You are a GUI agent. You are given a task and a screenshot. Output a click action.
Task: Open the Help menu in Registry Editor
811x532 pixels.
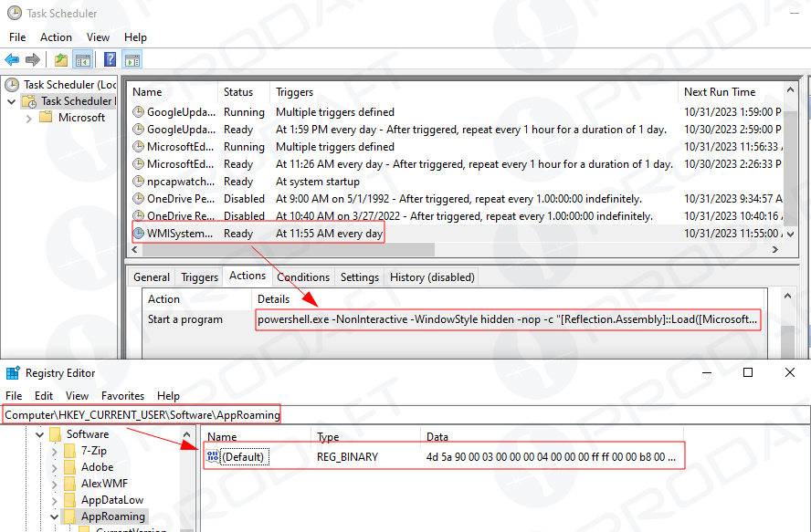pyautogui.click(x=168, y=395)
